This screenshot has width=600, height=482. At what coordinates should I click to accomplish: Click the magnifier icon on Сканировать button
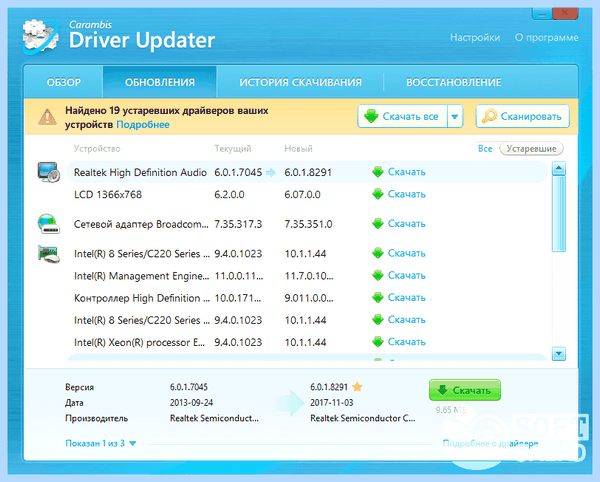(489, 116)
